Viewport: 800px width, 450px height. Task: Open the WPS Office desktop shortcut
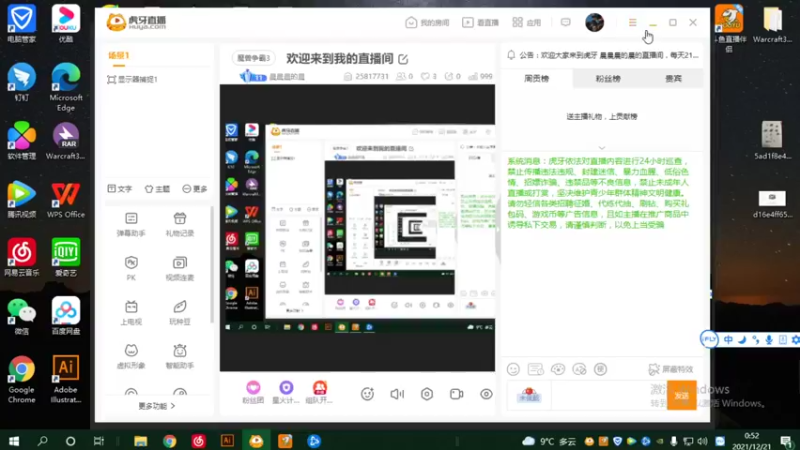pos(65,199)
